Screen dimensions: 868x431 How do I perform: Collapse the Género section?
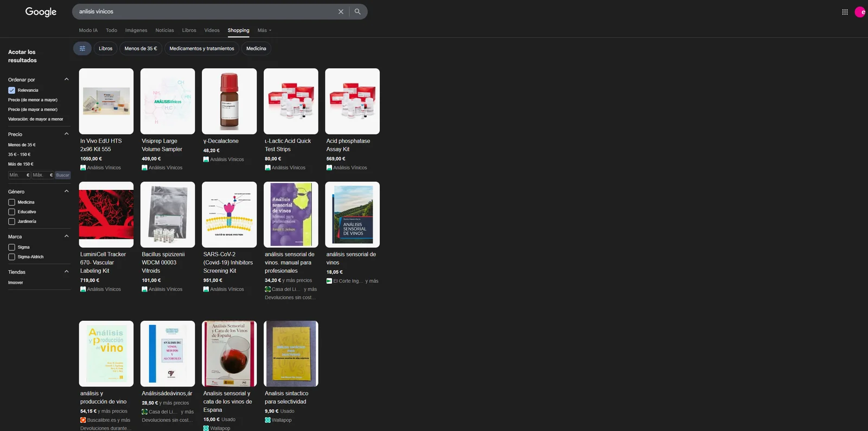[x=67, y=191]
